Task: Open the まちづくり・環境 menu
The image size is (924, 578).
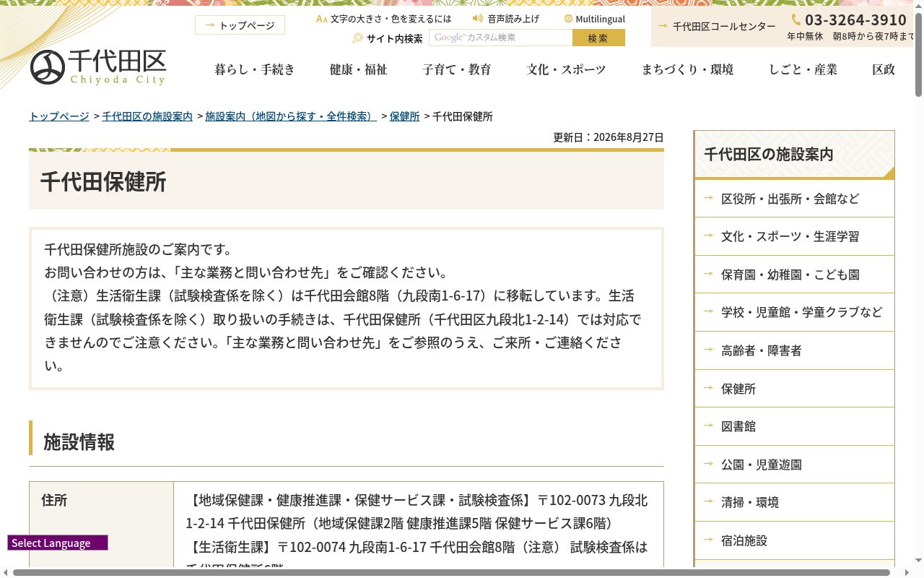Action: tap(687, 69)
